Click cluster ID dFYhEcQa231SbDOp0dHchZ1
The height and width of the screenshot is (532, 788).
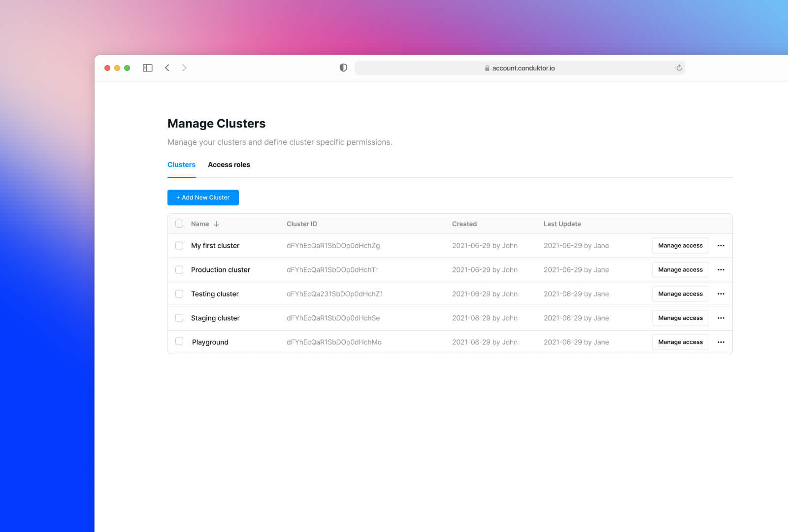(x=335, y=294)
